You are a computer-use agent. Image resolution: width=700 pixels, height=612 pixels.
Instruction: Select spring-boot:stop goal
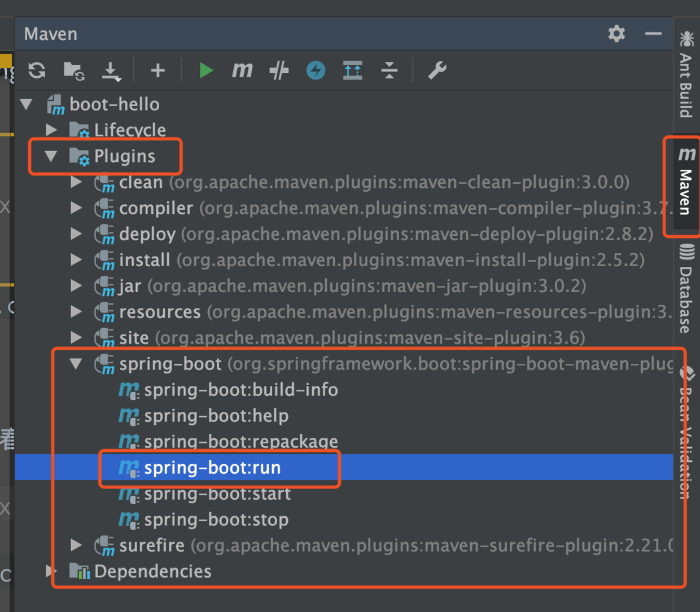coord(216,519)
